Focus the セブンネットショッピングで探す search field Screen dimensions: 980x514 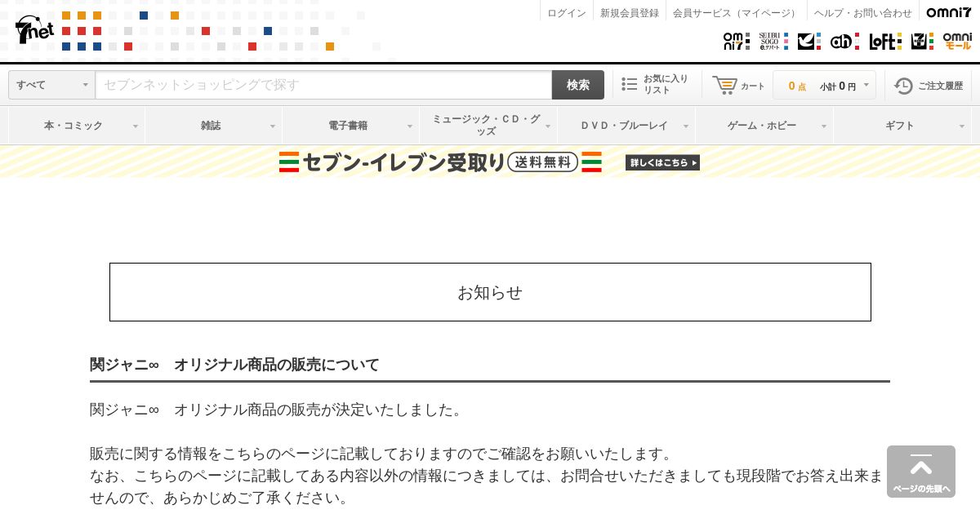point(323,85)
